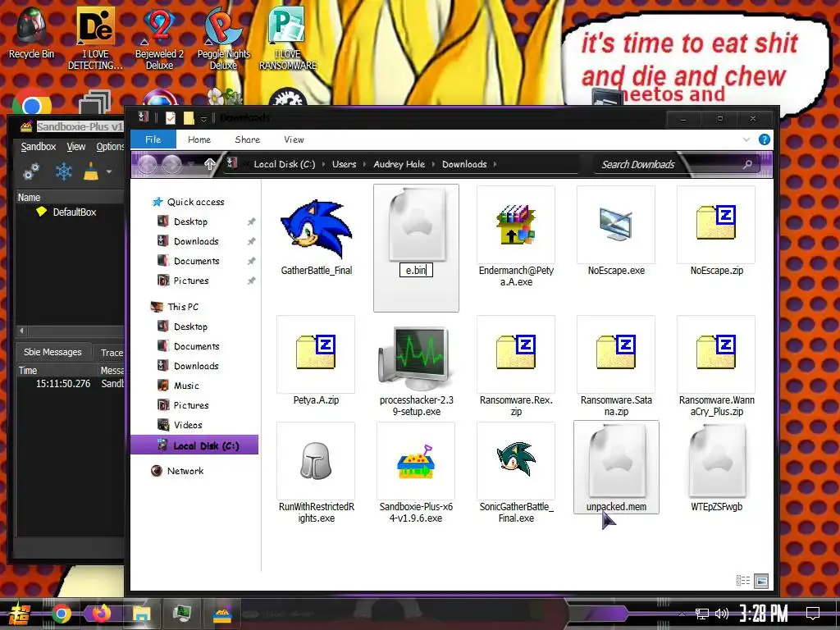
Task: Select the Endermanch@Petya.A.exe file
Action: coord(516,235)
